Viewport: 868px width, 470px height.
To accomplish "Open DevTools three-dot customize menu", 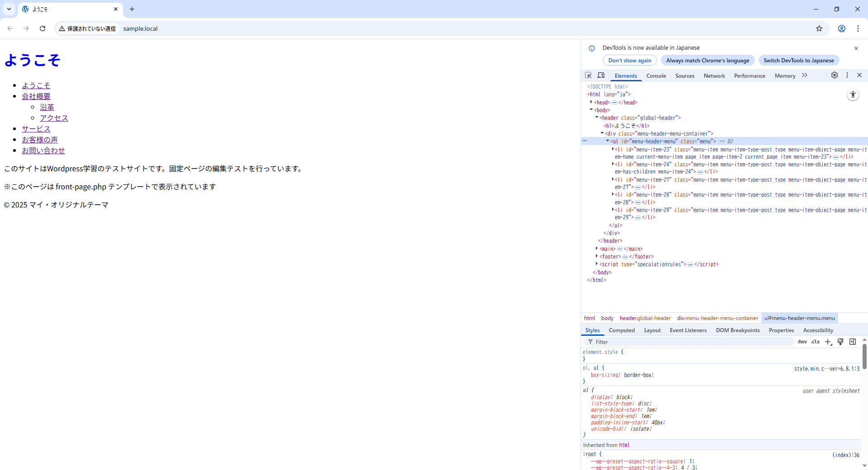I will click(847, 75).
